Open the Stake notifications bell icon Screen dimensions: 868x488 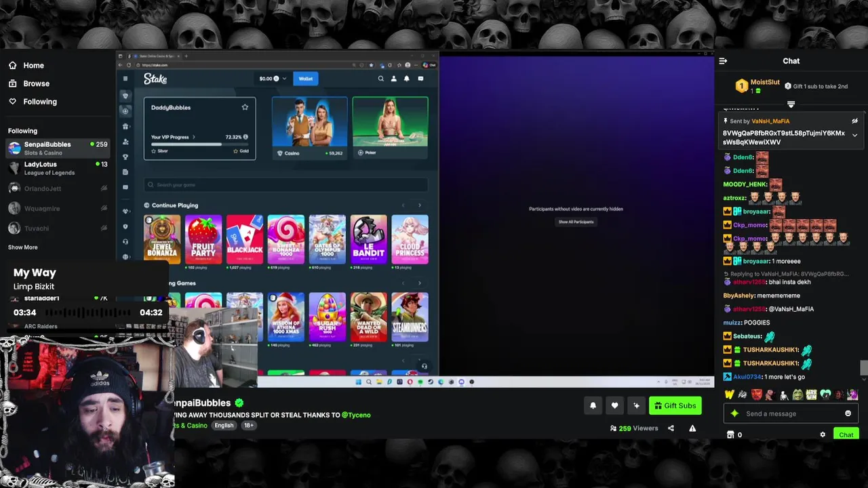(407, 79)
